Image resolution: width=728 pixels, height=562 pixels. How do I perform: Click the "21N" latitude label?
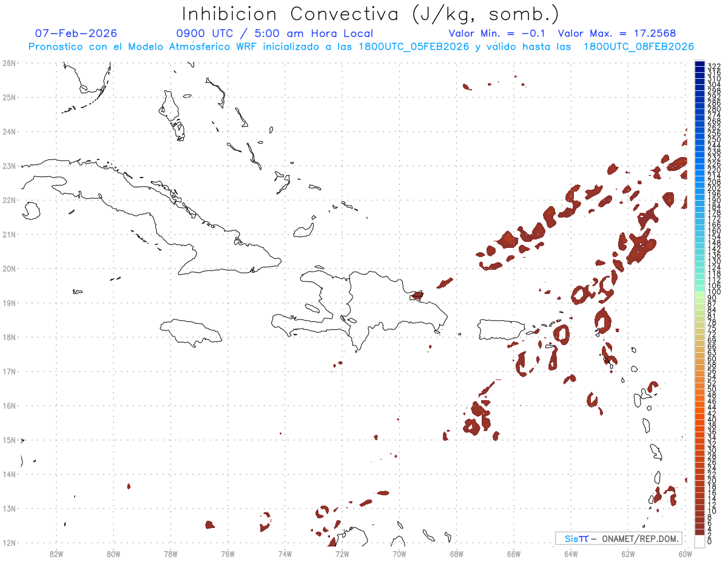[9, 234]
